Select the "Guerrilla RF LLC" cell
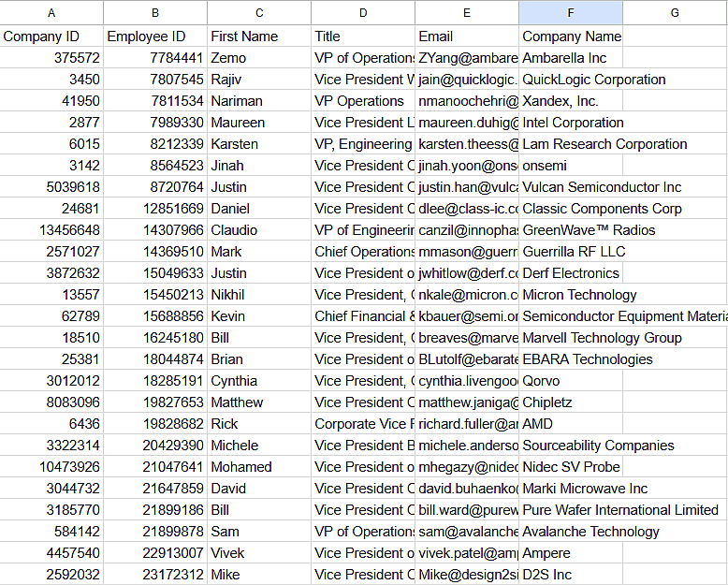Image resolution: width=728 pixels, height=585 pixels. (x=571, y=252)
